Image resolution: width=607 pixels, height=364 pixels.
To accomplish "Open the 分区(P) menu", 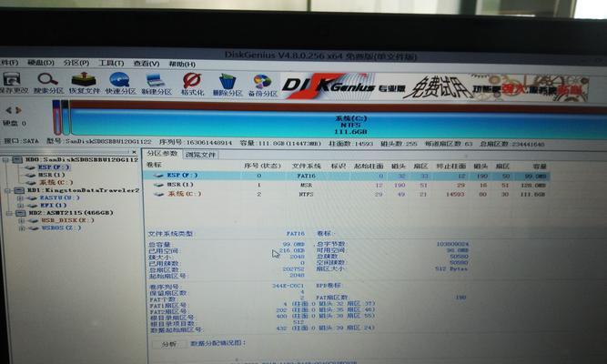I will coord(76,63).
